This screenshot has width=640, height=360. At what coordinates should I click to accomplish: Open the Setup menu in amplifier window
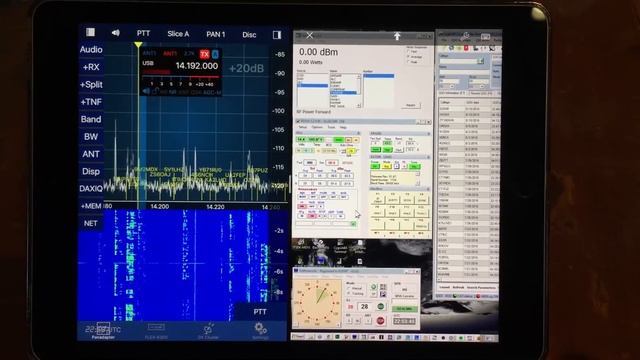(303, 127)
